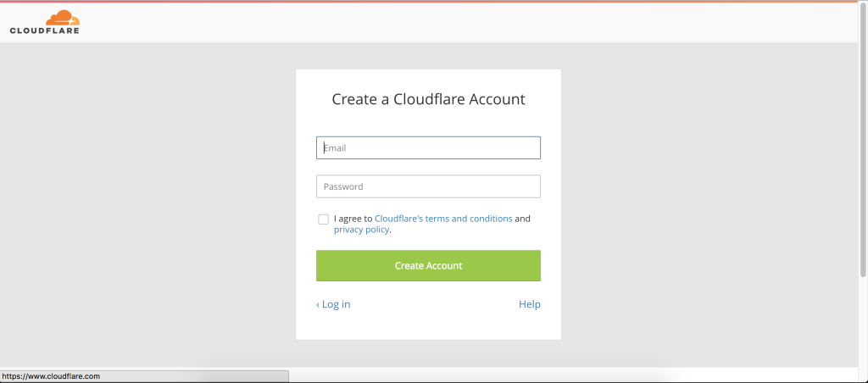Viewport: 868px width, 383px height.
Task: Click the vertical scrollbar track below the thumb
Action: [x=863, y=321]
